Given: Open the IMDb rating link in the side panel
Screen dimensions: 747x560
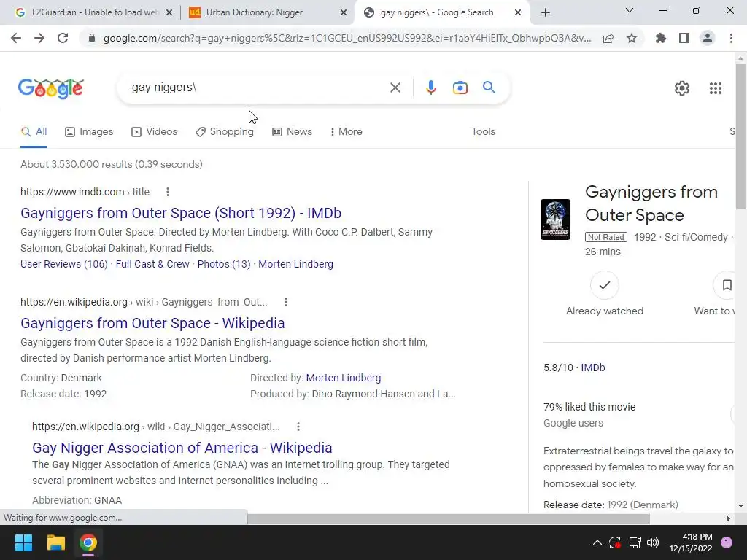Looking at the screenshot, I should pos(592,367).
